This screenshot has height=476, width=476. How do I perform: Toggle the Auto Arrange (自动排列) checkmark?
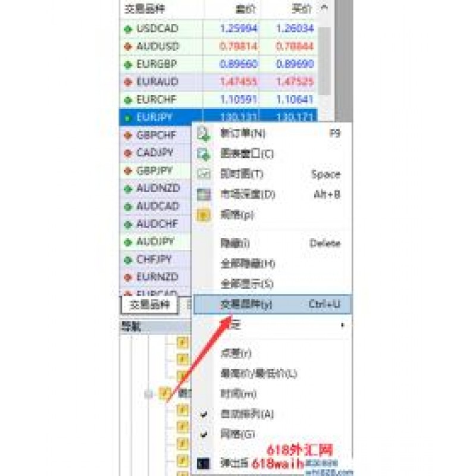(x=205, y=414)
